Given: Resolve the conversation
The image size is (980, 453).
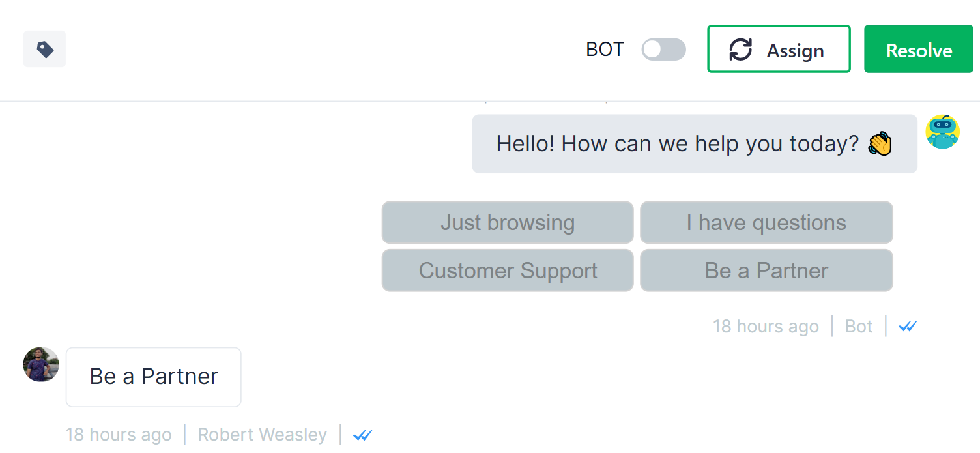Looking at the screenshot, I should point(919,50).
